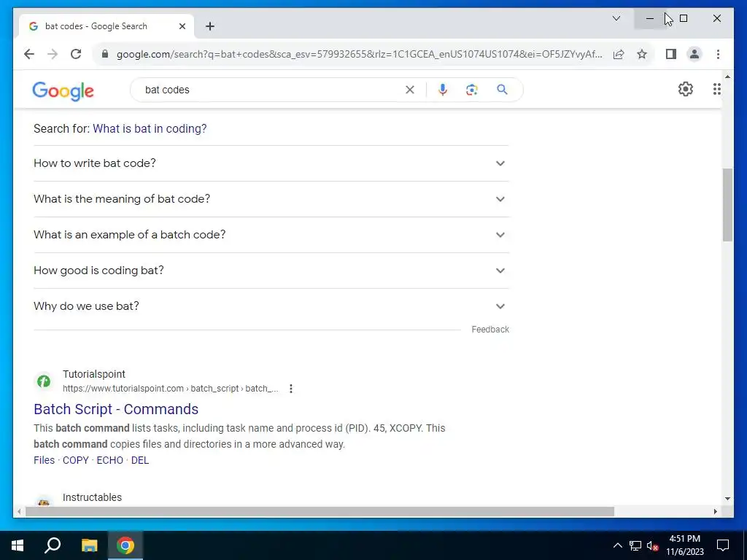
Task: Click scrollbar down arrow
Action: click(x=727, y=499)
